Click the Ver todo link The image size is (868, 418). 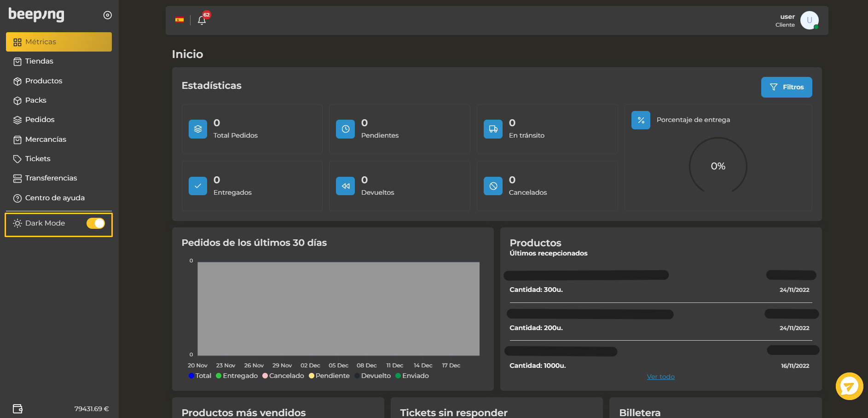(660, 377)
